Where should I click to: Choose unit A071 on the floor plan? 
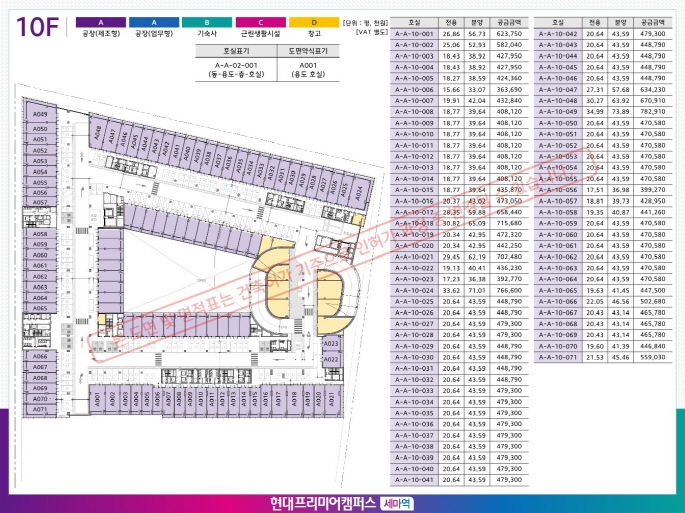point(40,410)
